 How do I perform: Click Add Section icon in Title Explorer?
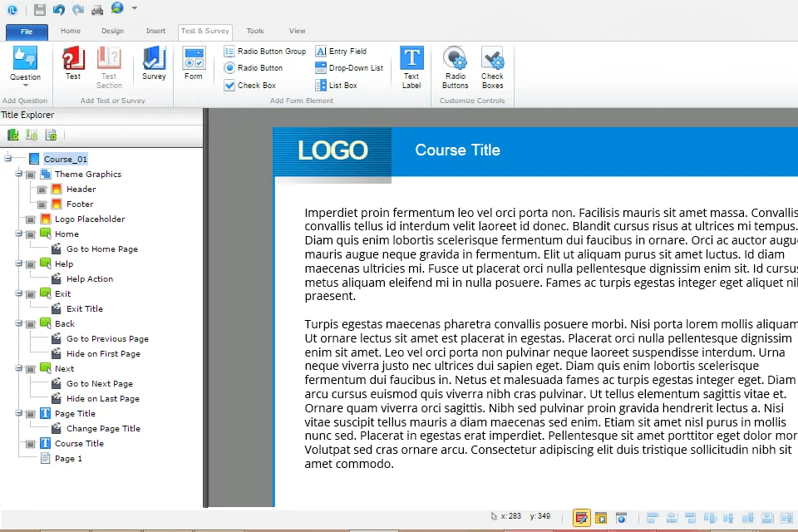pyautogui.click(x=32, y=135)
